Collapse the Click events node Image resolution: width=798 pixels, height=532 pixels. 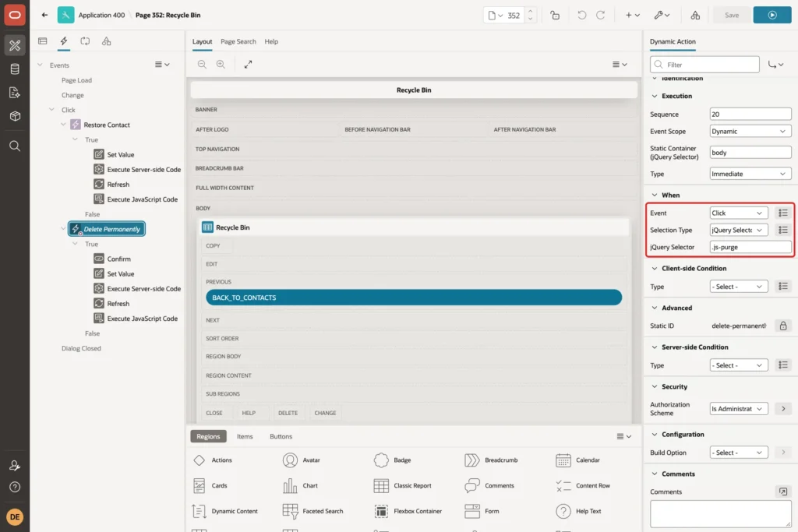coord(51,110)
